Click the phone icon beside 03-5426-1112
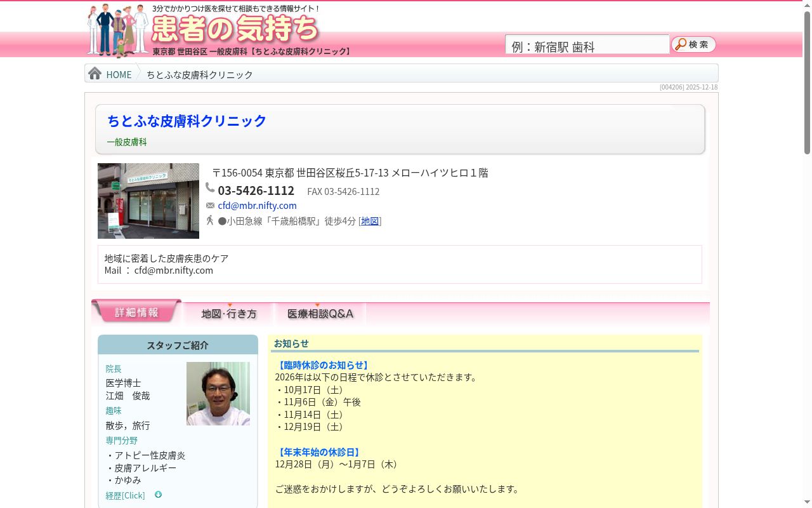Viewport: 812px width, 508px height. 210,188
